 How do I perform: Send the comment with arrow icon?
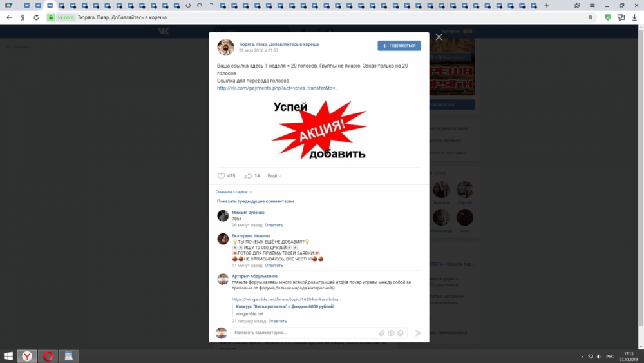tap(418, 333)
